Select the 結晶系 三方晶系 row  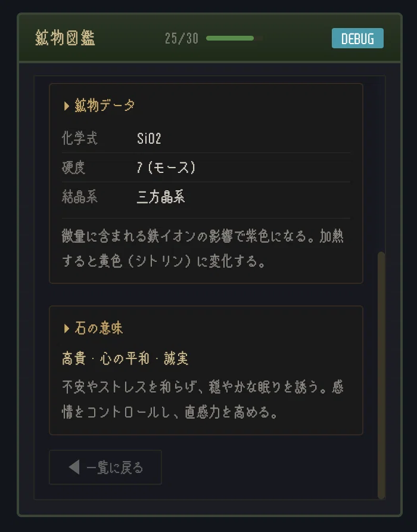(x=206, y=197)
